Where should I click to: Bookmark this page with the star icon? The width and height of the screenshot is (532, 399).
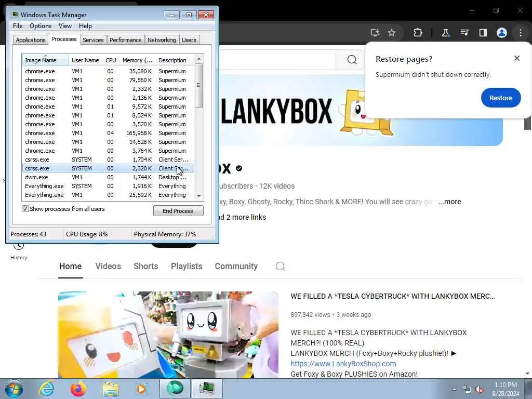[x=392, y=33]
